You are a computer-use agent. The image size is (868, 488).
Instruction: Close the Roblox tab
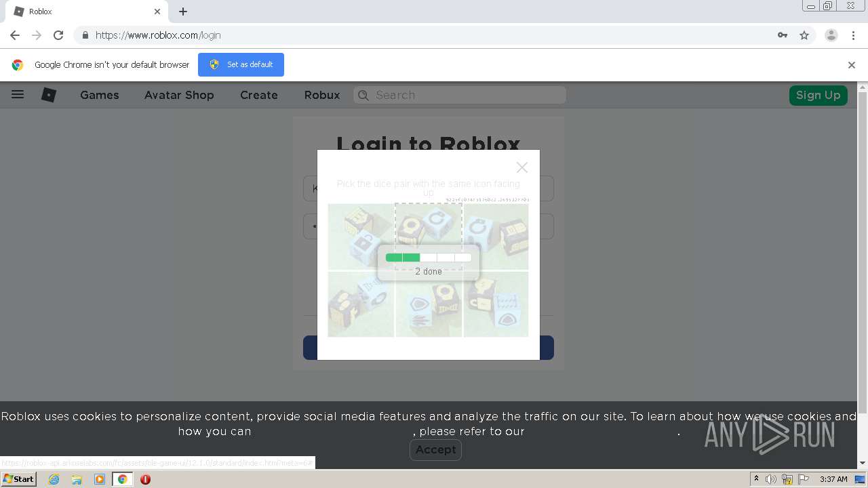tap(157, 12)
